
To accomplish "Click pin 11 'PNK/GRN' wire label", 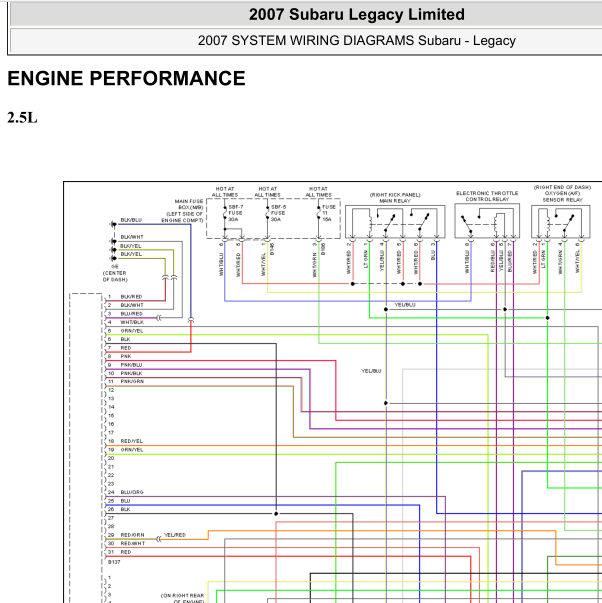I will coord(132,381).
